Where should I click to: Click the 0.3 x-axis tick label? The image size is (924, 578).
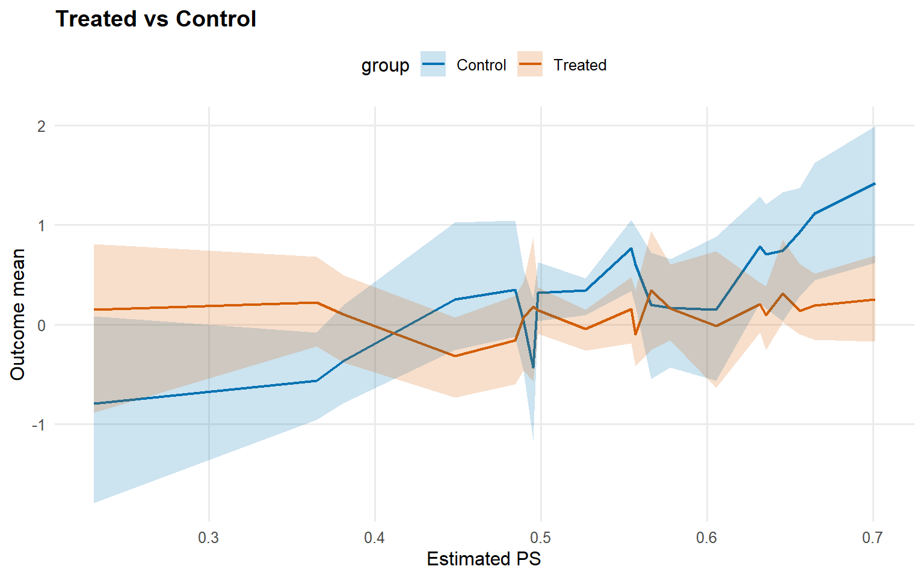[x=209, y=538]
